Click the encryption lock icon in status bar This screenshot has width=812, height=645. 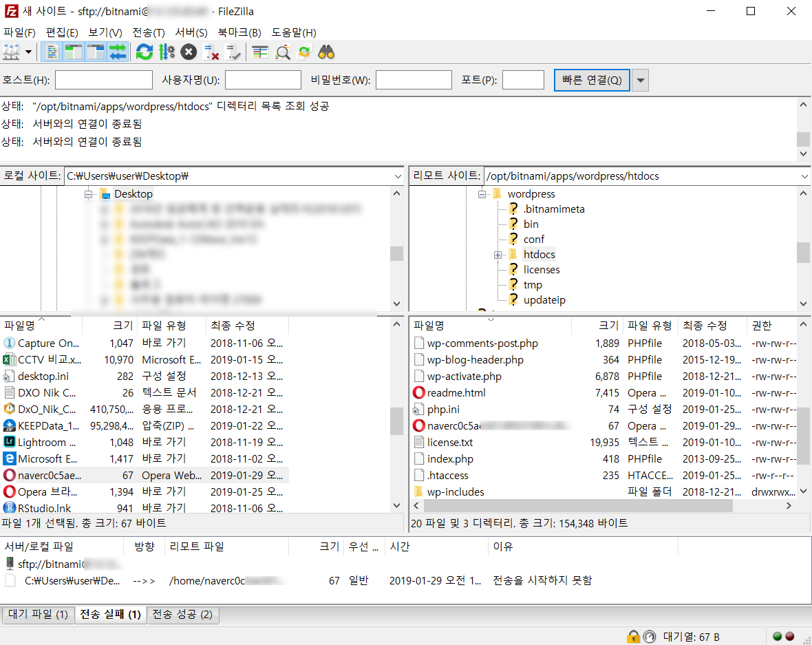633,637
